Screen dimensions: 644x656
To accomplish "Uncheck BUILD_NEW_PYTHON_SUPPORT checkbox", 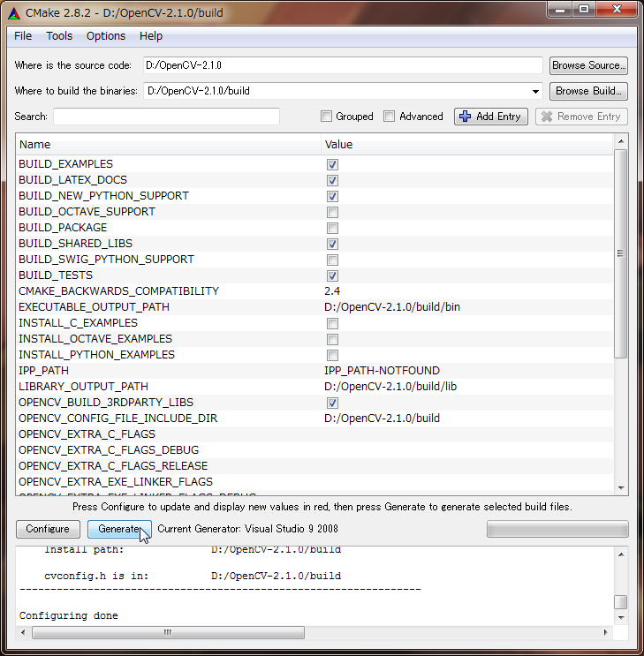I will click(332, 196).
